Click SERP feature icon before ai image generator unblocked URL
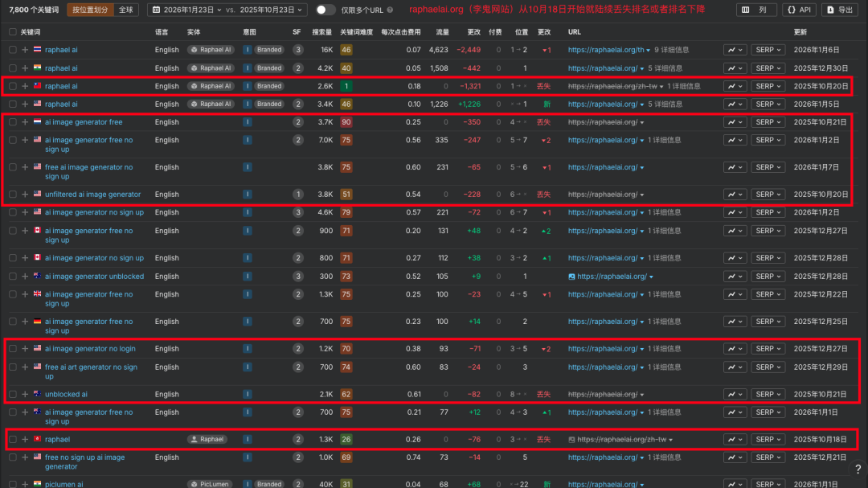Viewport: 868px width, 488px height. click(571, 277)
